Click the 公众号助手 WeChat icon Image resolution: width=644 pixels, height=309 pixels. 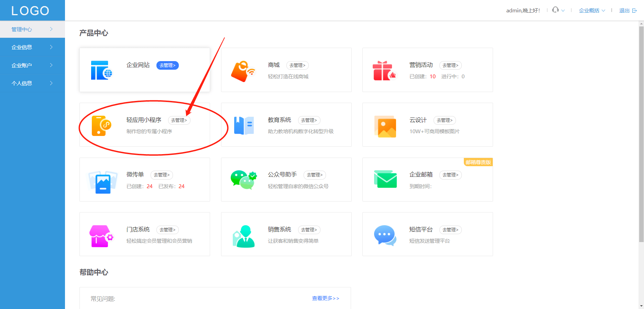tap(244, 180)
